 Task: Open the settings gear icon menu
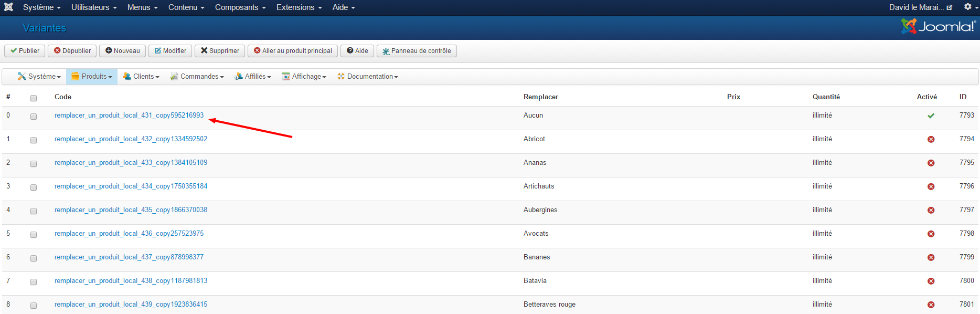(971, 7)
